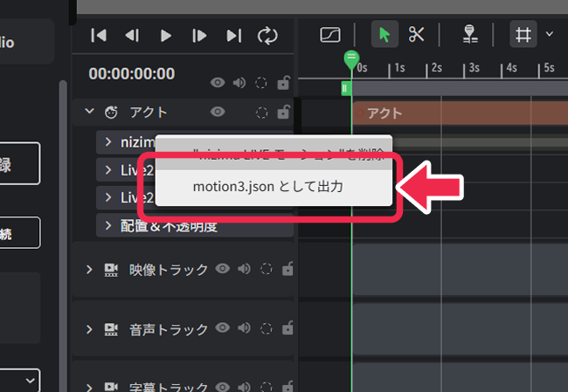Choose "motion3.json として出力" from context menu
The image size is (568, 392).
click(x=267, y=187)
